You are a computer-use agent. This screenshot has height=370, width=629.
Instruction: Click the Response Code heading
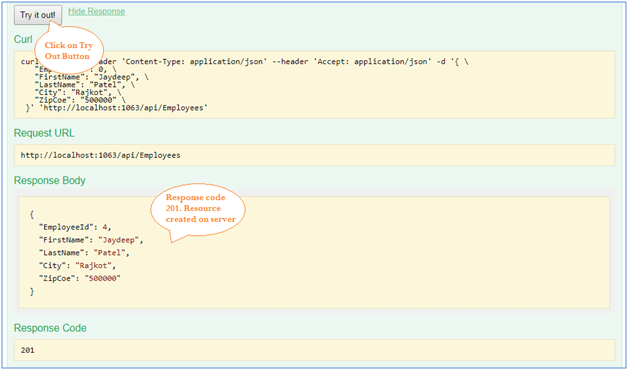[x=50, y=328]
